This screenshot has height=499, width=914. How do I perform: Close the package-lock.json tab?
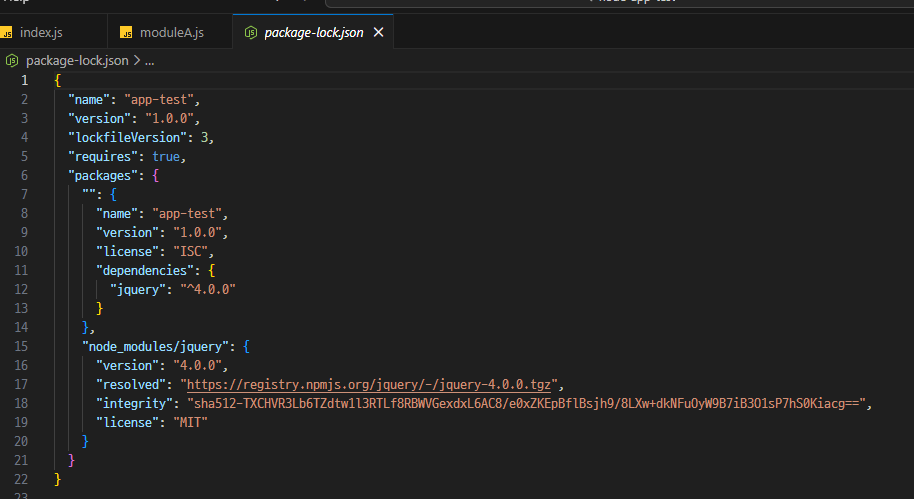(378, 32)
